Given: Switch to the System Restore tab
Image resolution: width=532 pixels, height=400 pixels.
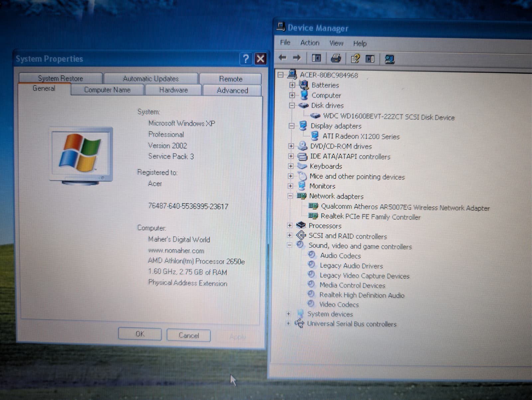Looking at the screenshot, I should pyautogui.click(x=61, y=78).
